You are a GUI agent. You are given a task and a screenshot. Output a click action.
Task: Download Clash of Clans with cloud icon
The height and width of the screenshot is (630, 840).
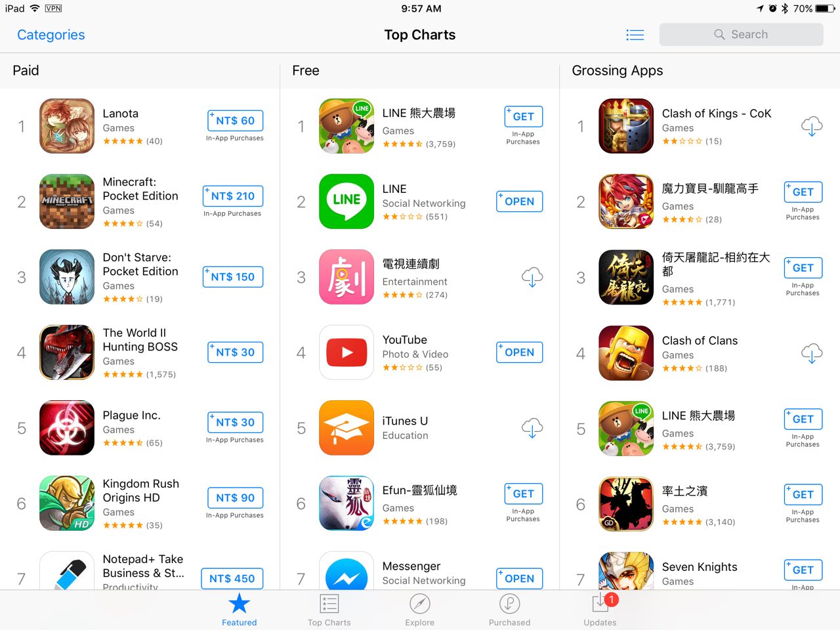coord(812,353)
